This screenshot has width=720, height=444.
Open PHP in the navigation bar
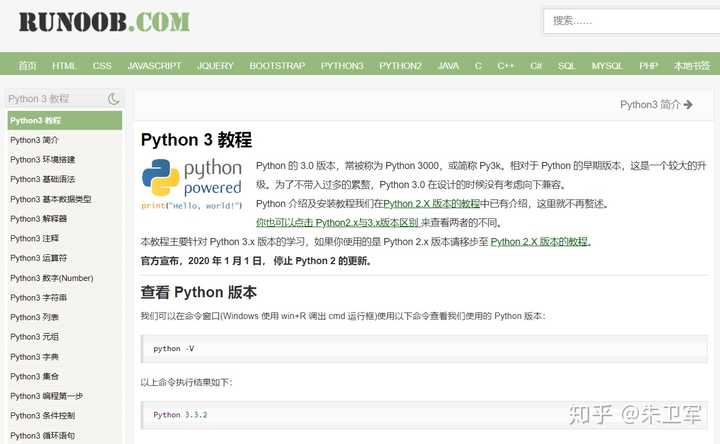(648, 66)
